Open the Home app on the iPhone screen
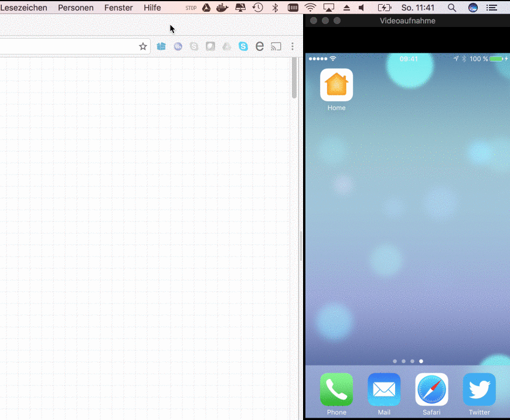Image resolution: width=510 pixels, height=420 pixels. pos(336,85)
